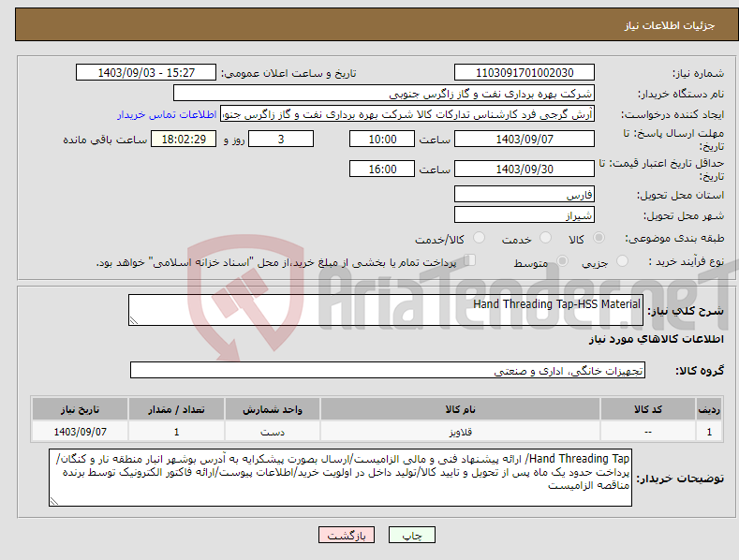Click the announcement date field 1403/09/03 - 15:27
Screen dimensions: 739x560
tap(146, 73)
